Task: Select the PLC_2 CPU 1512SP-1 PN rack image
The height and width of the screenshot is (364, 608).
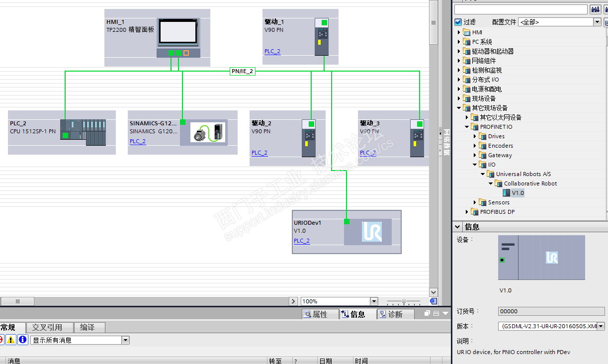Action: pos(83,132)
